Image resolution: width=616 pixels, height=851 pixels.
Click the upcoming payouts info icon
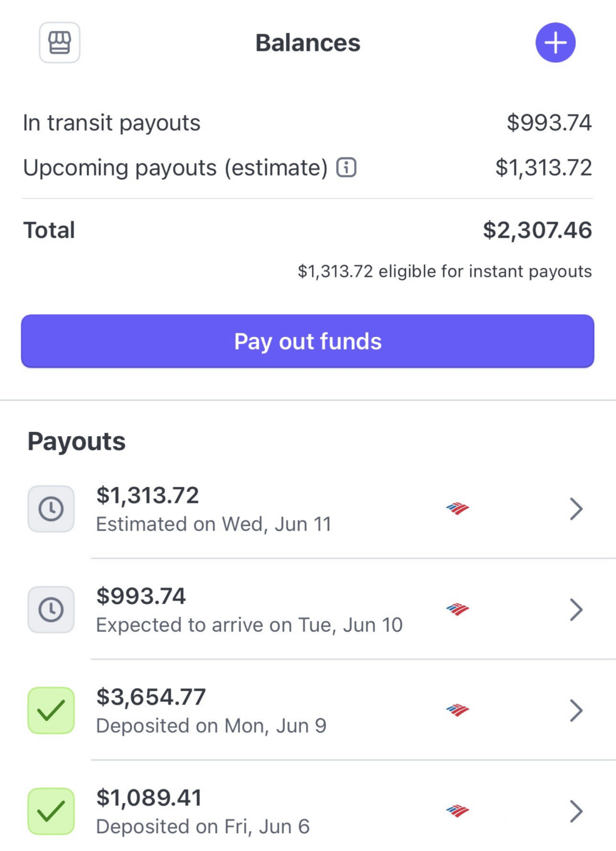tap(346, 168)
